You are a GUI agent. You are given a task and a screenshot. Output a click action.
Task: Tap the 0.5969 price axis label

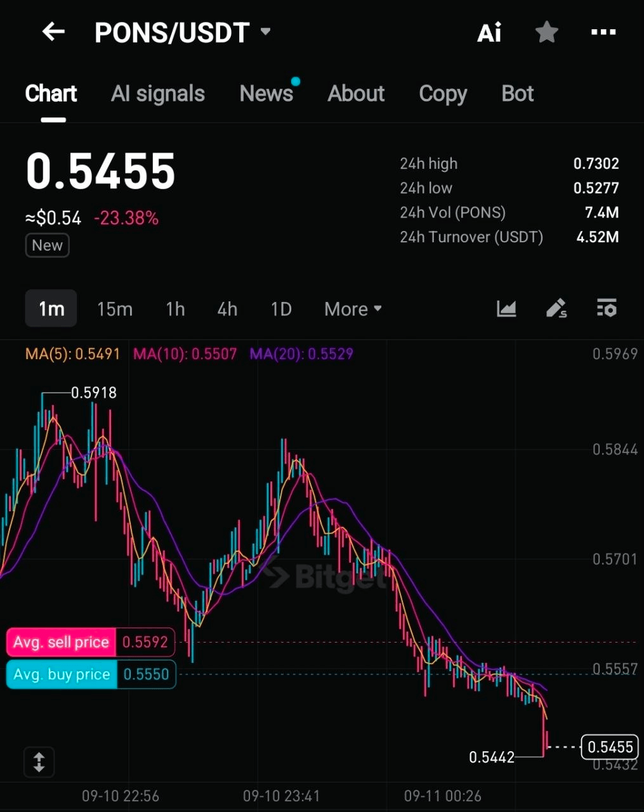click(x=615, y=354)
